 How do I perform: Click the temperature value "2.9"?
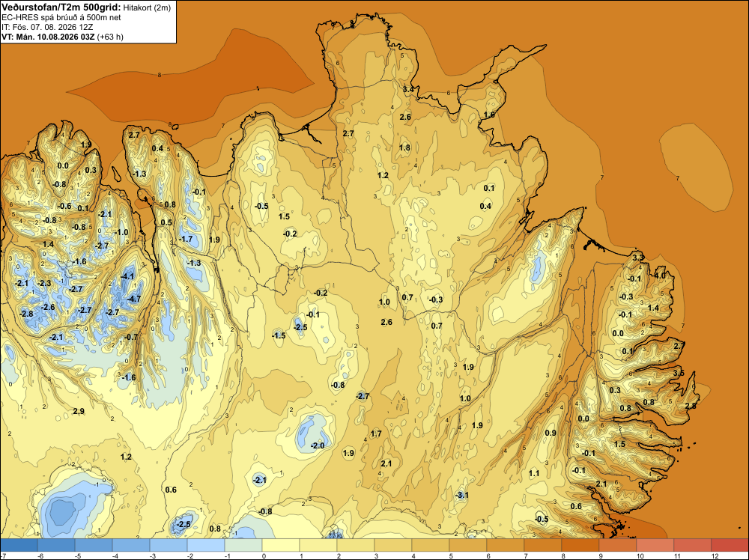tap(79, 411)
